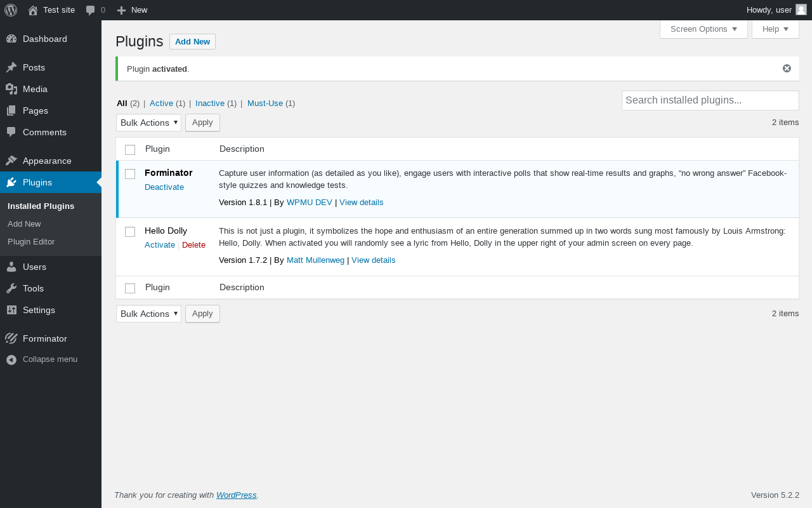Focus the Search installed plugins field
812x508 pixels.
coord(710,100)
